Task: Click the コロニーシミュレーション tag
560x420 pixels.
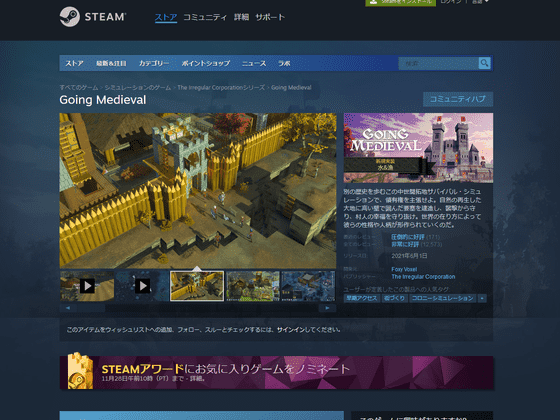Action: [442, 298]
